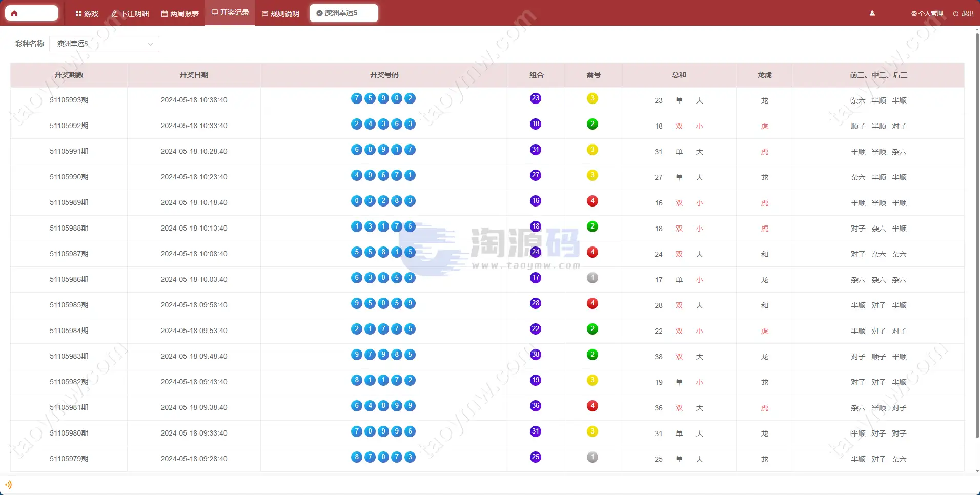Viewport: 980px width, 495px height.
Task: Select the 51105987期 row cell
Action: click(x=69, y=254)
